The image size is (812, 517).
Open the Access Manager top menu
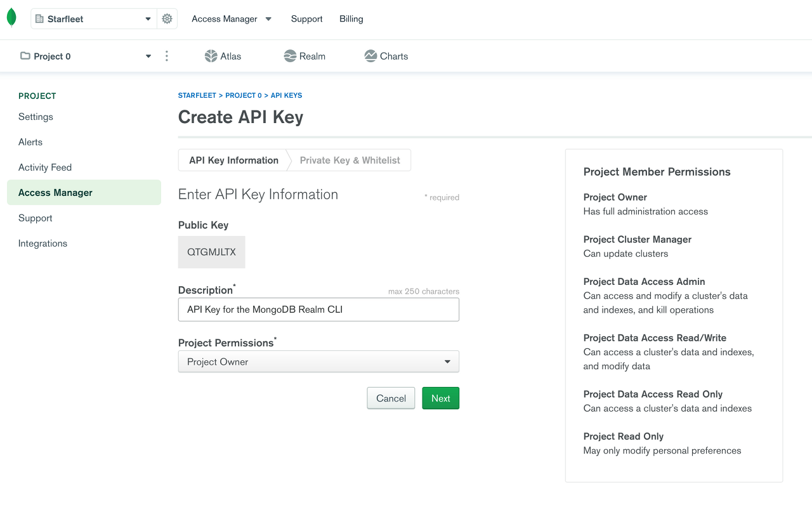pyautogui.click(x=232, y=19)
